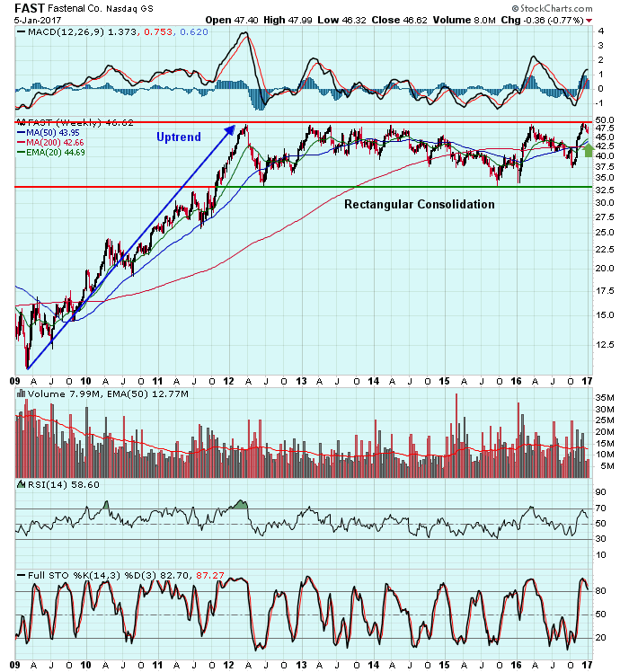
Task: Click the Fastenal Co. company name
Action: point(75,9)
